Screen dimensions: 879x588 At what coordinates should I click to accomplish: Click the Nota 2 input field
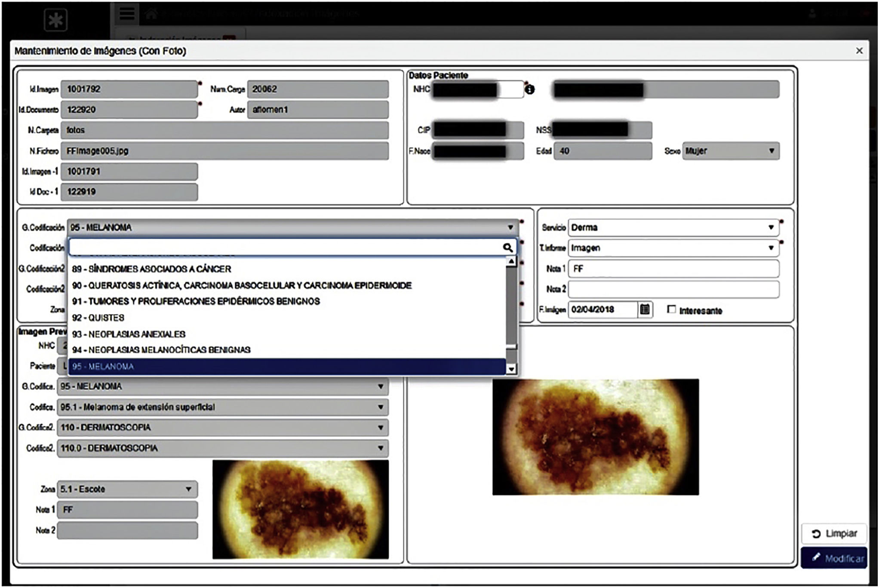673,289
